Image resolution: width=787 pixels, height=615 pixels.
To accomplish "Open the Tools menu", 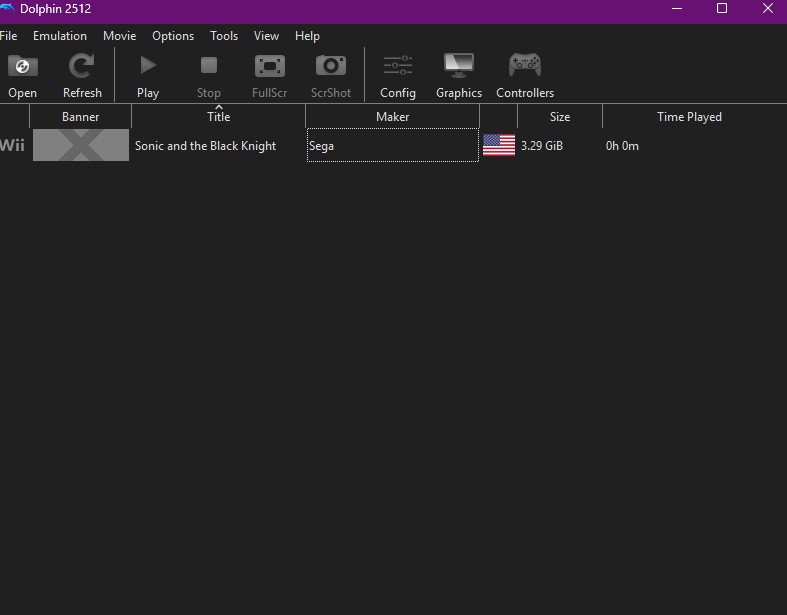I will (224, 36).
